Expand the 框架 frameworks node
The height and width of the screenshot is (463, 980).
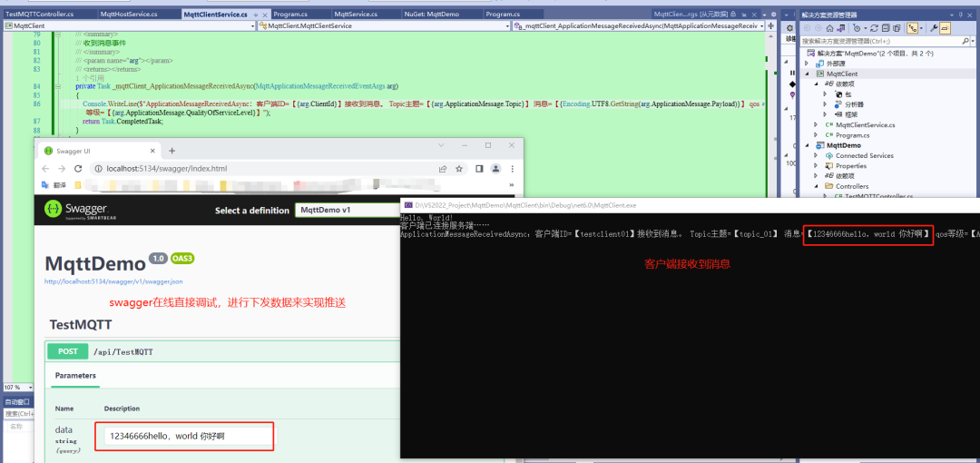coord(825,114)
